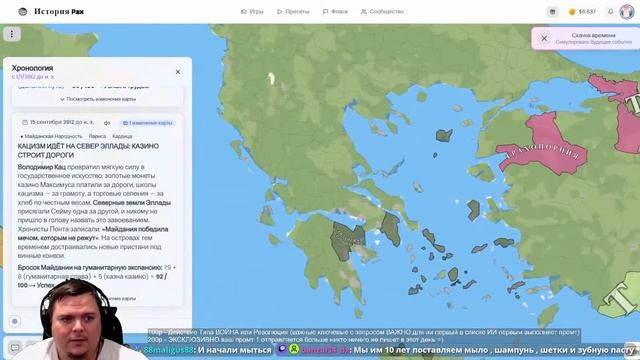Click the Скачок времени banner text
The width and height of the screenshot is (640, 360).
click(x=593, y=38)
